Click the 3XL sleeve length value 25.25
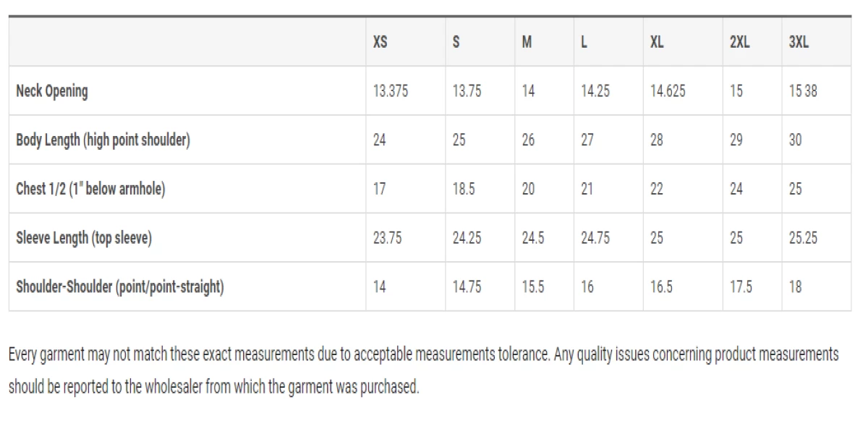Screen dimensions: 868x434 tap(803, 238)
